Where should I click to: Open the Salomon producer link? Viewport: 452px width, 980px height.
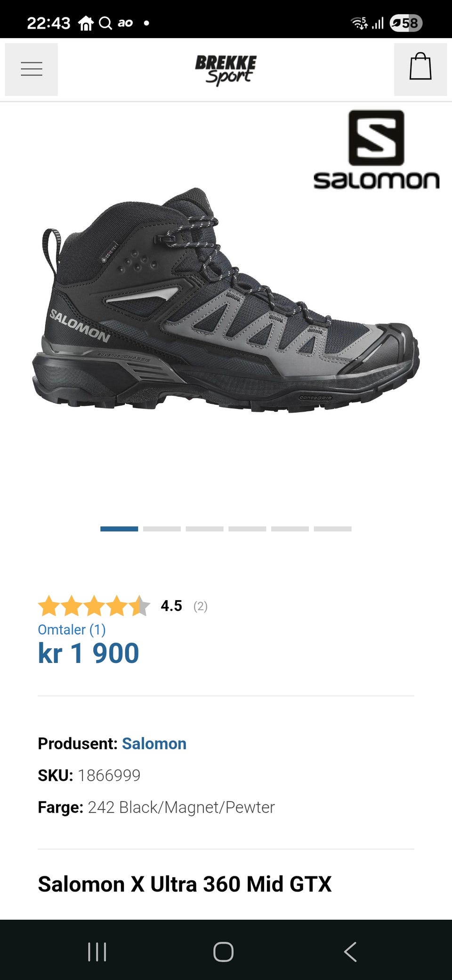pos(154,743)
